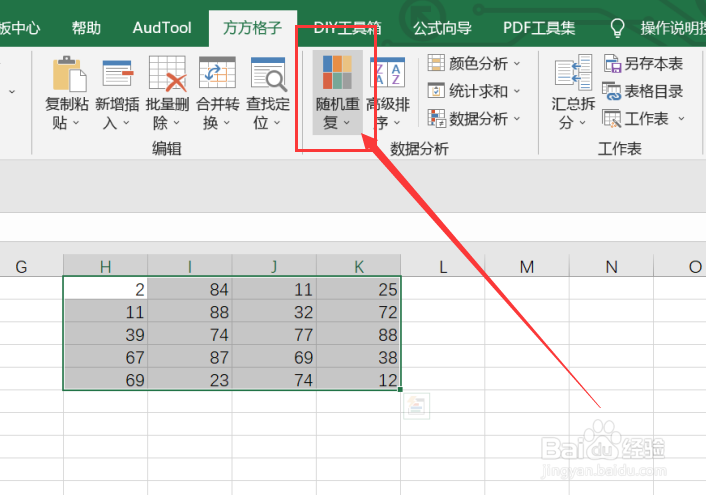Click the lightbulb search help icon
Image resolution: width=706 pixels, height=495 pixels.
[x=617, y=28]
